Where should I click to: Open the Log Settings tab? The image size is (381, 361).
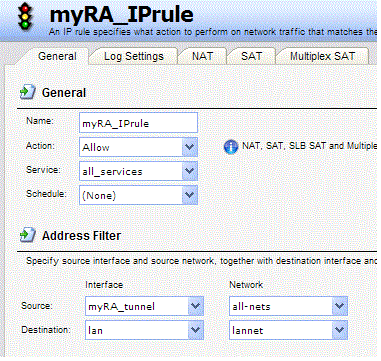[134, 56]
